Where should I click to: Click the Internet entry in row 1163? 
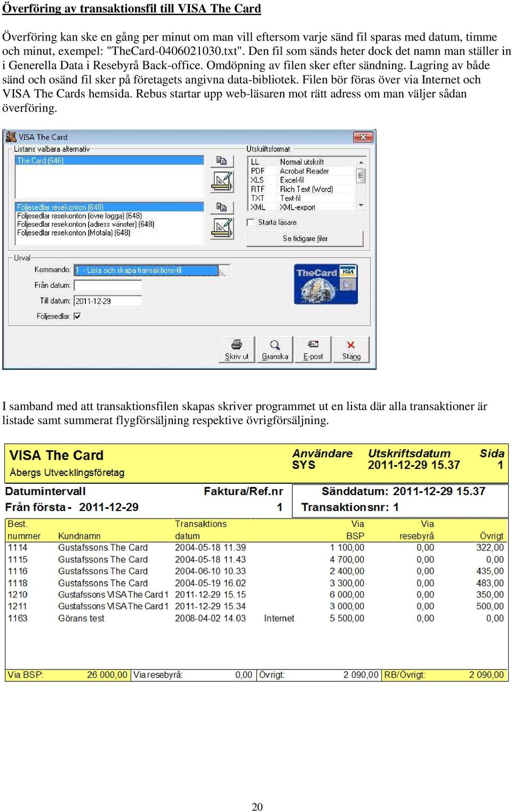coord(279,618)
